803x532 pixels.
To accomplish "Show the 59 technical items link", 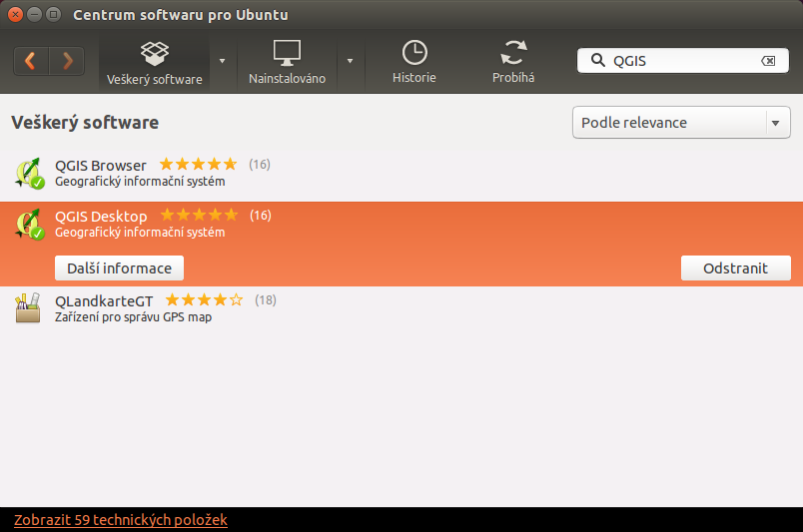I will tap(121, 520).
